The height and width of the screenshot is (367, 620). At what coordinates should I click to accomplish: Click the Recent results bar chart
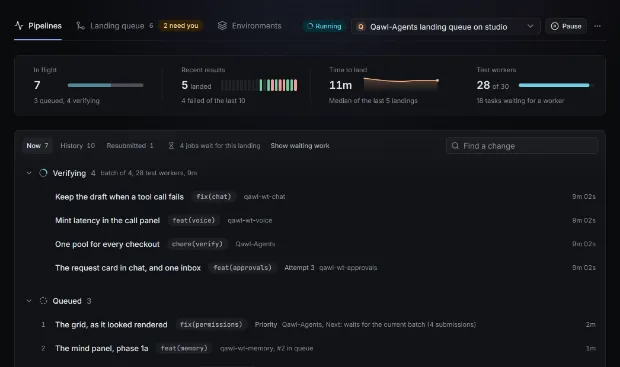(259, 85)
